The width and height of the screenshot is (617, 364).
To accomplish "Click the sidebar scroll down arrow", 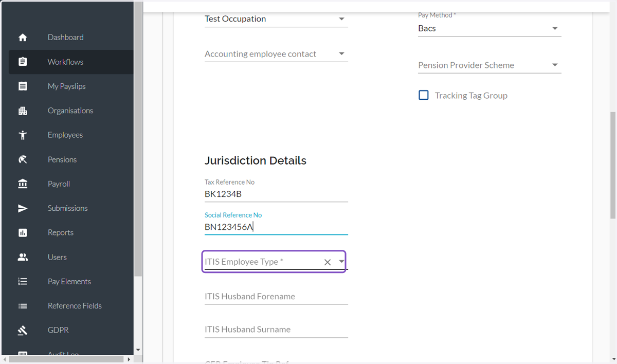I will (138, 351).
